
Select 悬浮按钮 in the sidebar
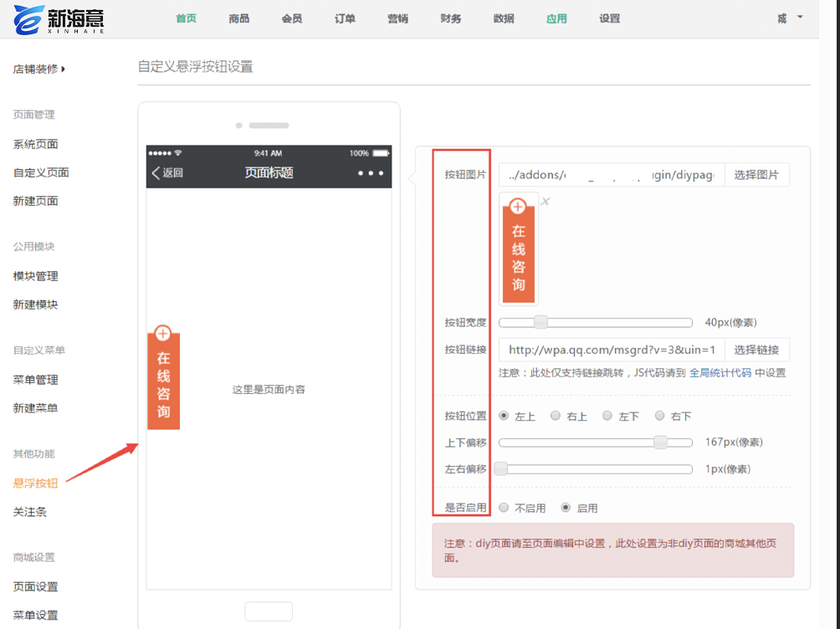point(35,483)
